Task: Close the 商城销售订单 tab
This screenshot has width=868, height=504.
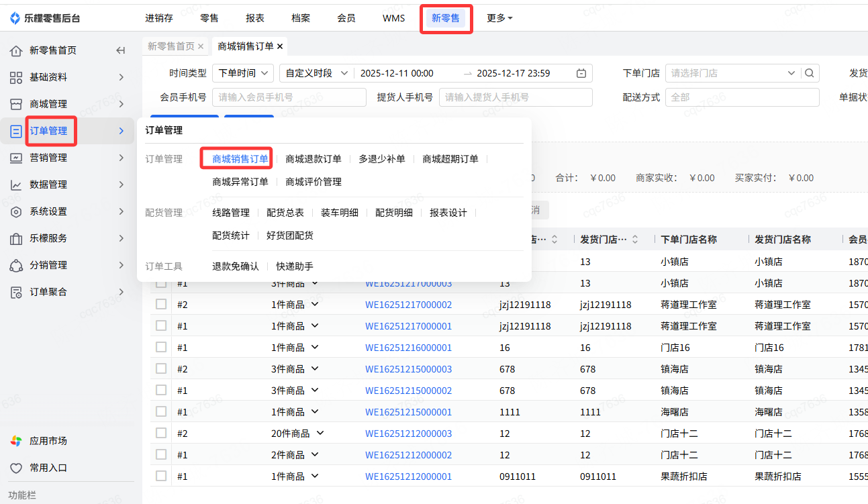Action: 280,46
